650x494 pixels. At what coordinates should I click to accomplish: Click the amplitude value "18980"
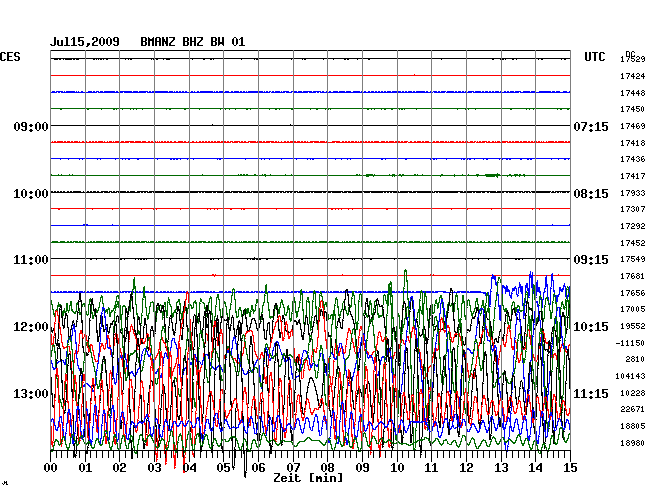[633, 443]
